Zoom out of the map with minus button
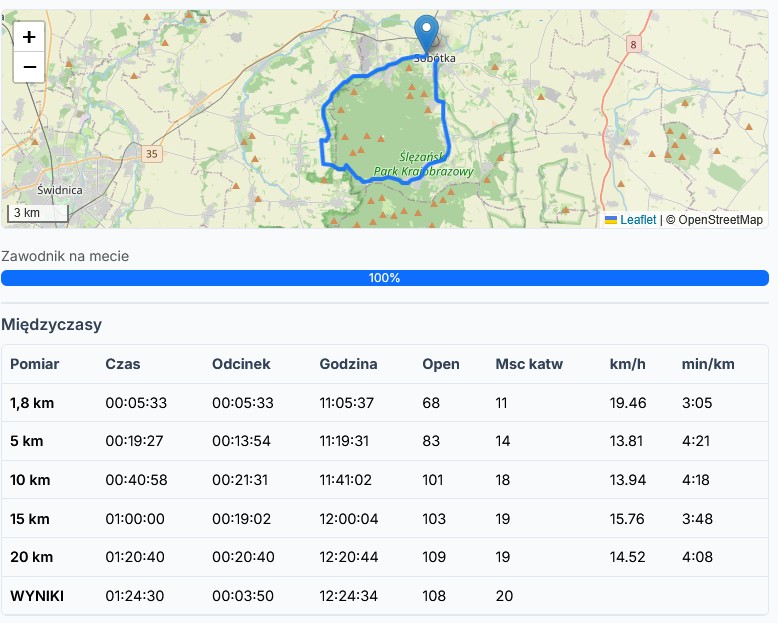This screenshot has width=778, height=623. (29, 67)
